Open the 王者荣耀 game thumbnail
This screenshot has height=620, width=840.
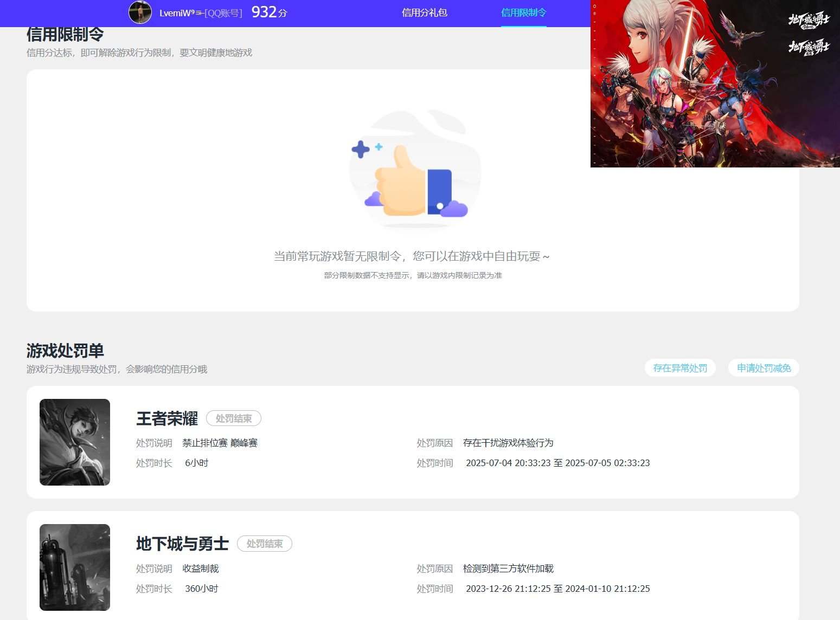point(75,442)
